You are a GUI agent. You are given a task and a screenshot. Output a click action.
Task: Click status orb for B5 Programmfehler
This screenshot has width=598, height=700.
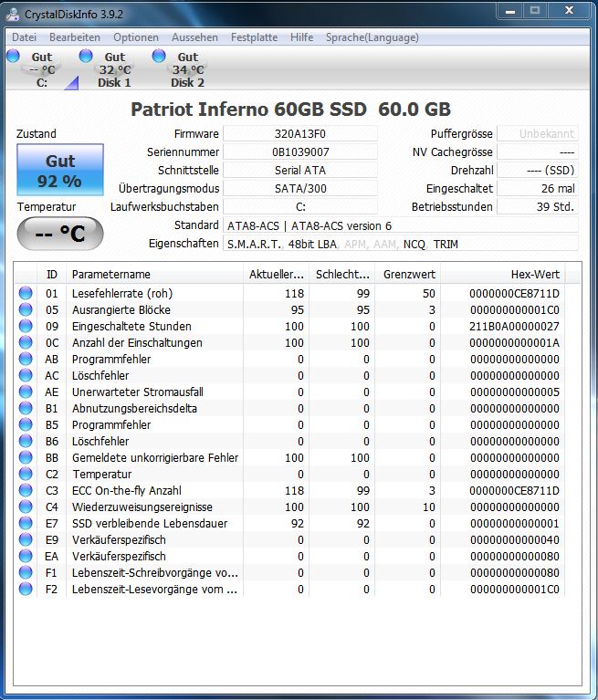point(26,424)
